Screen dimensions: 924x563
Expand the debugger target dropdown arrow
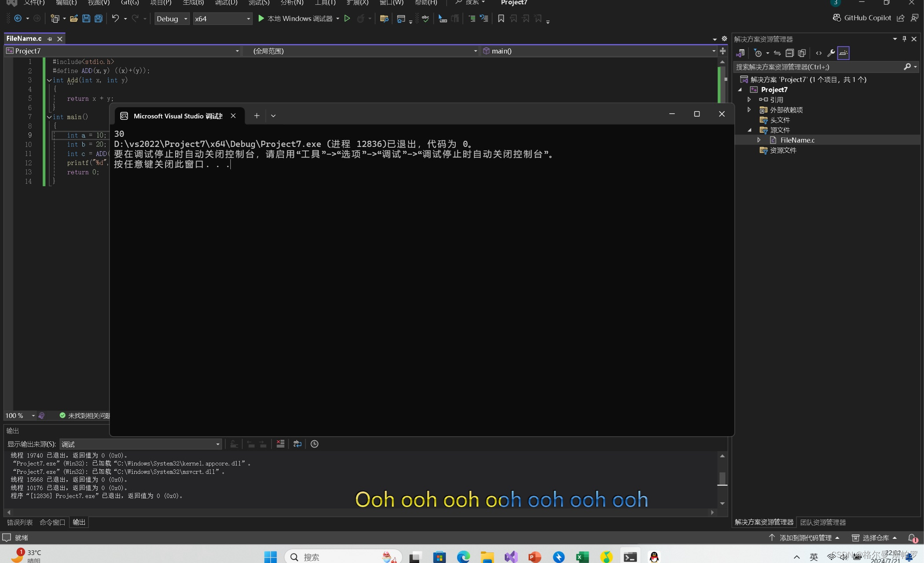click(x=338, y=18)
